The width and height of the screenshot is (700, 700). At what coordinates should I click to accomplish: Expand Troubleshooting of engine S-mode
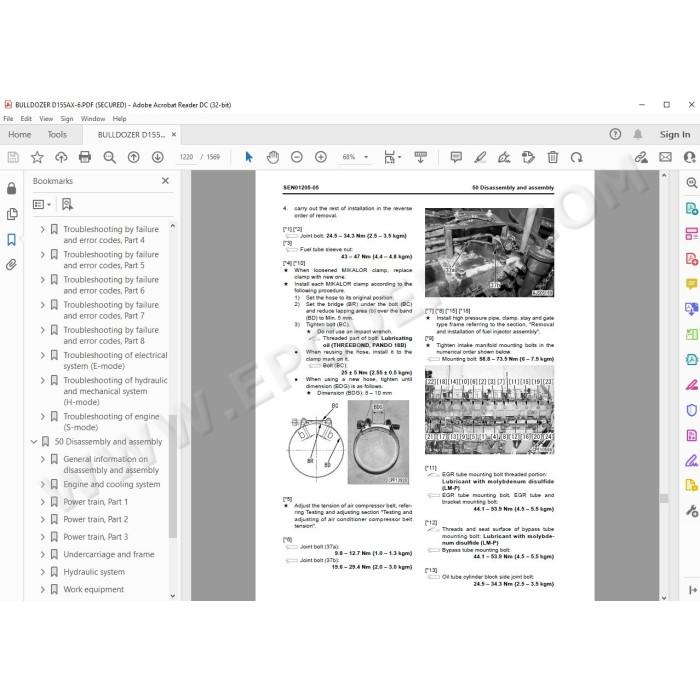pos(42,417)
